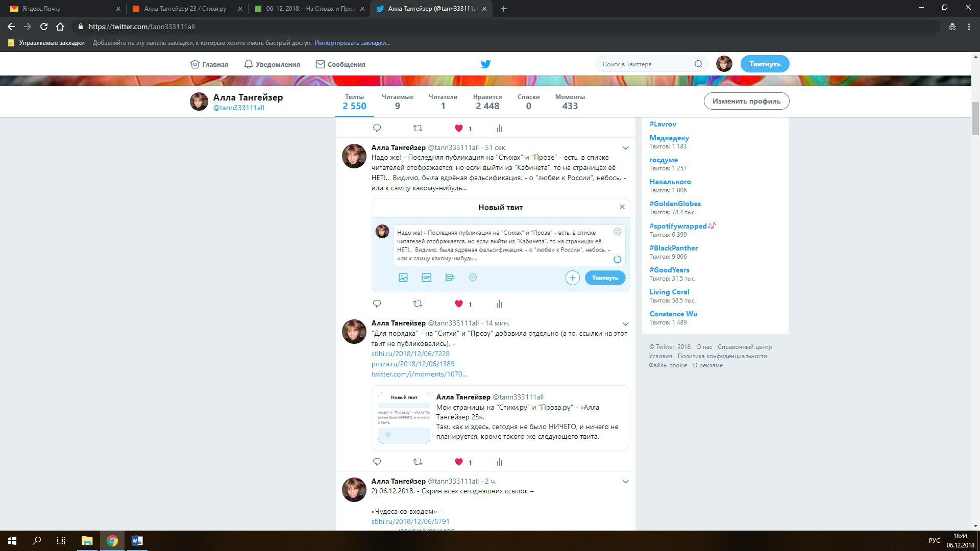Retweet the 14 мин. tweet
Viewport: 980px width, 551px height.
click(x=418, y=462)
